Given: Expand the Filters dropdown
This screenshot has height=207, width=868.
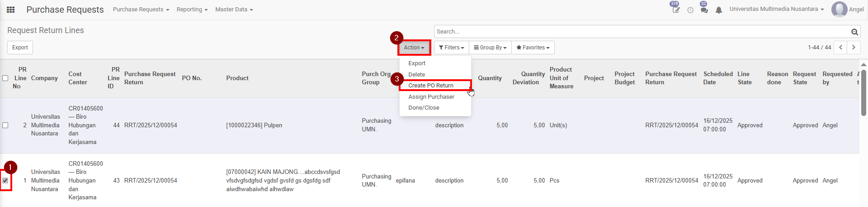Looking at the screenshot, I should coord(451,48).
